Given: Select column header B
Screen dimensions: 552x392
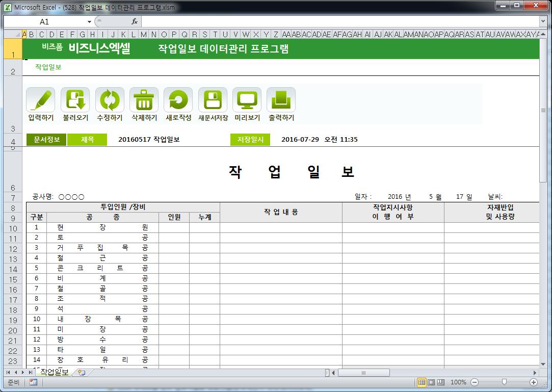Looking at the screenshot, I should [31, 34].
